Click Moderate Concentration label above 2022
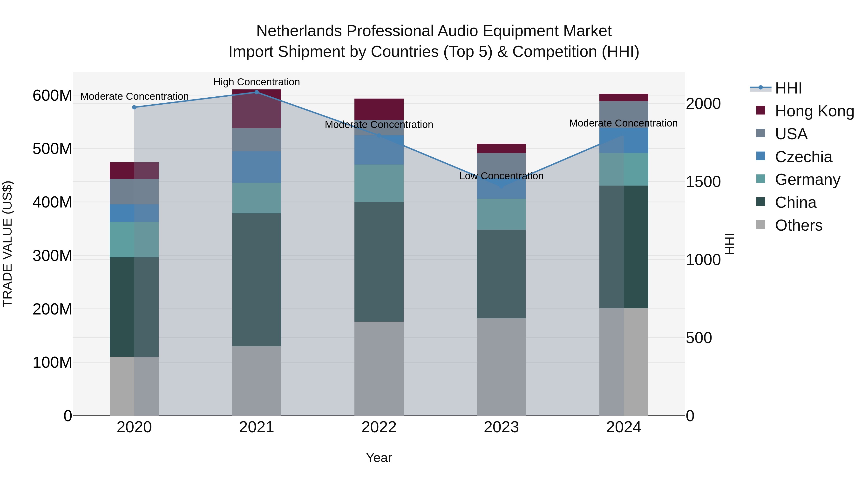The width and height of the screenshot is (868, 488). pyautogui.click(x=379, y=125)
